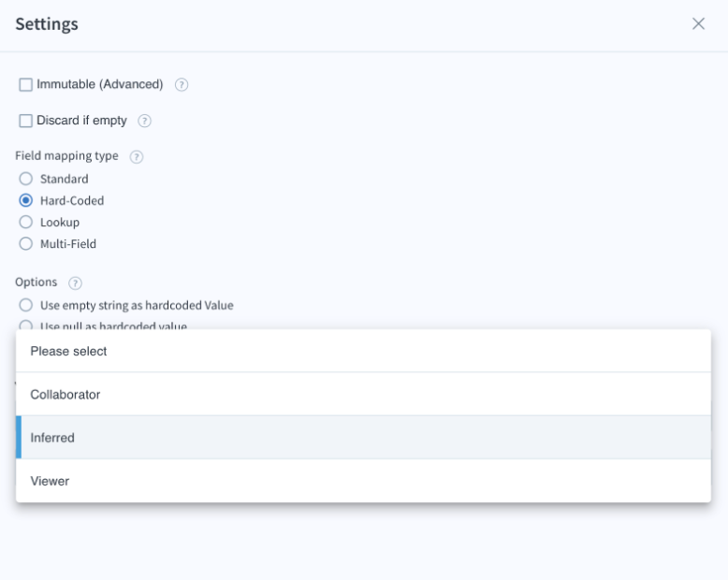This screenshot has width=728, height=580.
Task: Choose Viewer from the dropdown list
Action: click(364, 481)
